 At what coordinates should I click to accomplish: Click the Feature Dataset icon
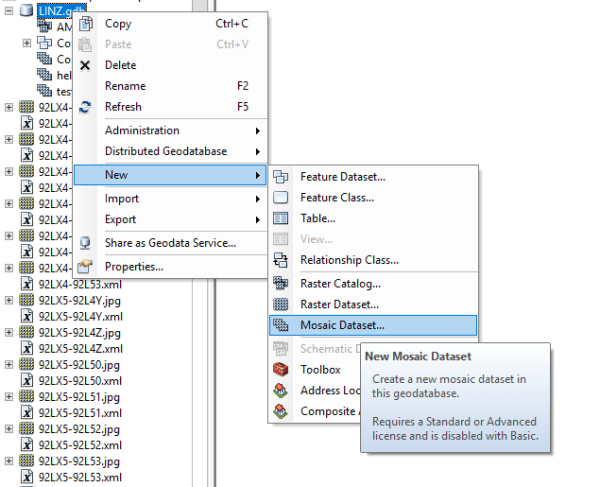[x=281, y=177]
